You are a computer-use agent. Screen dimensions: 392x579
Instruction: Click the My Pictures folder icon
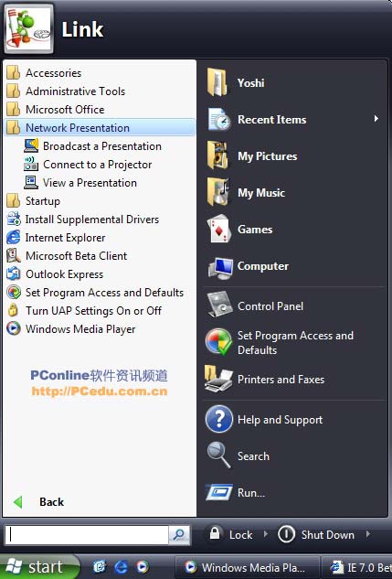(218, 155)
